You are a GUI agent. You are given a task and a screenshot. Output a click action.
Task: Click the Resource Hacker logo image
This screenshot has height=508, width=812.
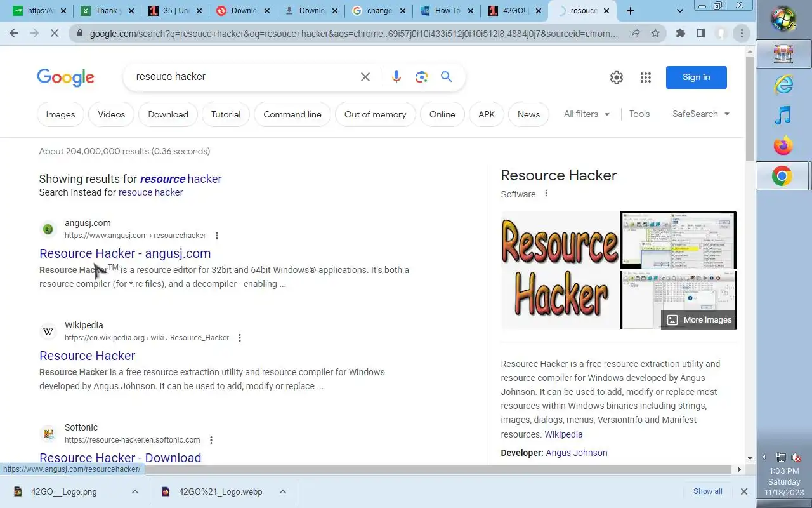pos(560,270)
